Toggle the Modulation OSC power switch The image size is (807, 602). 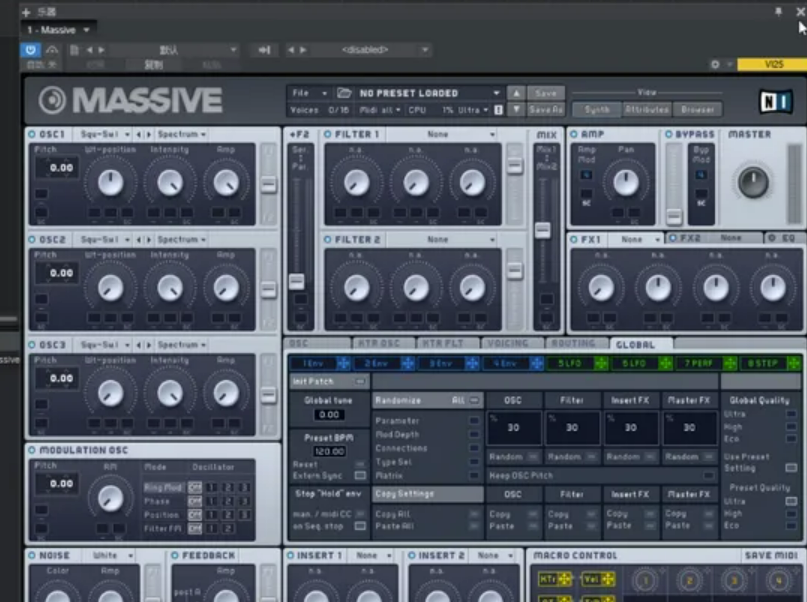[32, 450]
